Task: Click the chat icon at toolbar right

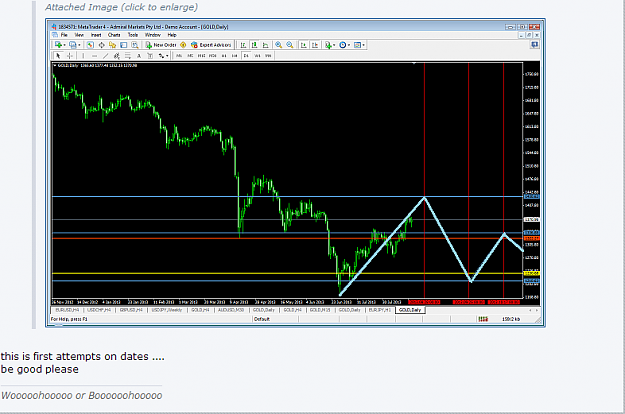Action: [535, 45]
